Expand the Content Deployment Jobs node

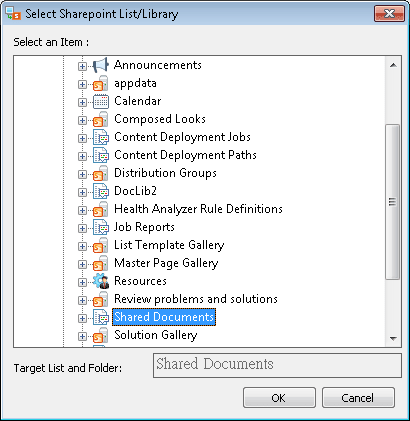(82, 138)
